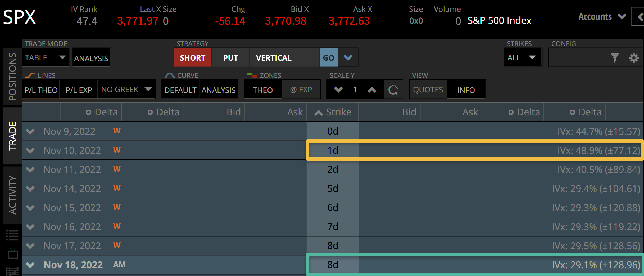
Task: Open the Accounts menu
Action: 602,17
